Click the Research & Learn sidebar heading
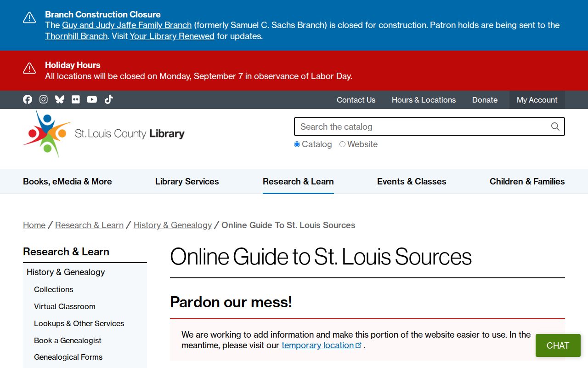The height and width of the screenshot is (368, 588). click(x=66, y=252)
